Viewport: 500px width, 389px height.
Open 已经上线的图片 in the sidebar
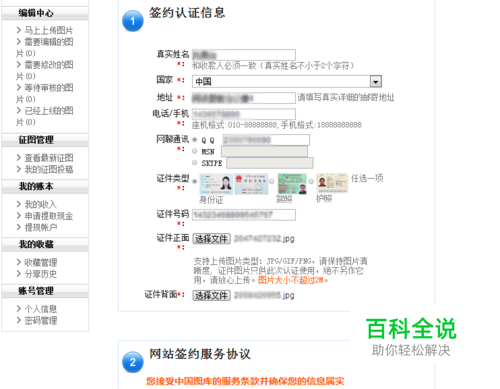click(45, 116)
